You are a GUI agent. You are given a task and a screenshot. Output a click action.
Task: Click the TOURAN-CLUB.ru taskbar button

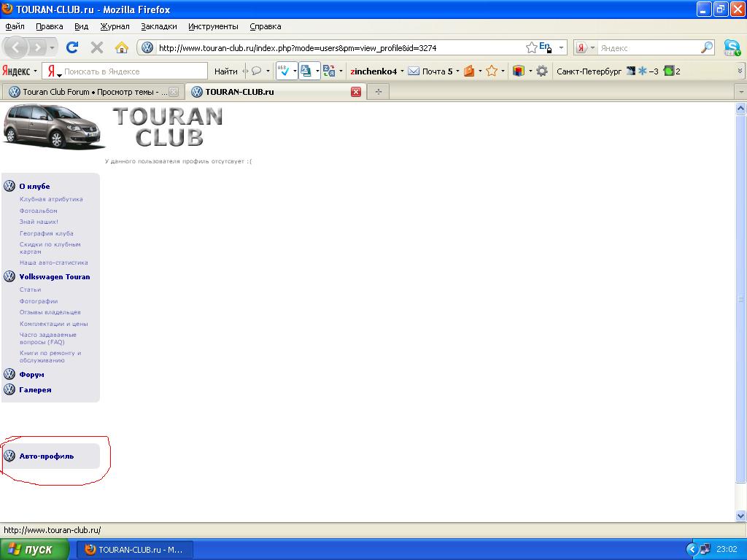tap(135, 550)
